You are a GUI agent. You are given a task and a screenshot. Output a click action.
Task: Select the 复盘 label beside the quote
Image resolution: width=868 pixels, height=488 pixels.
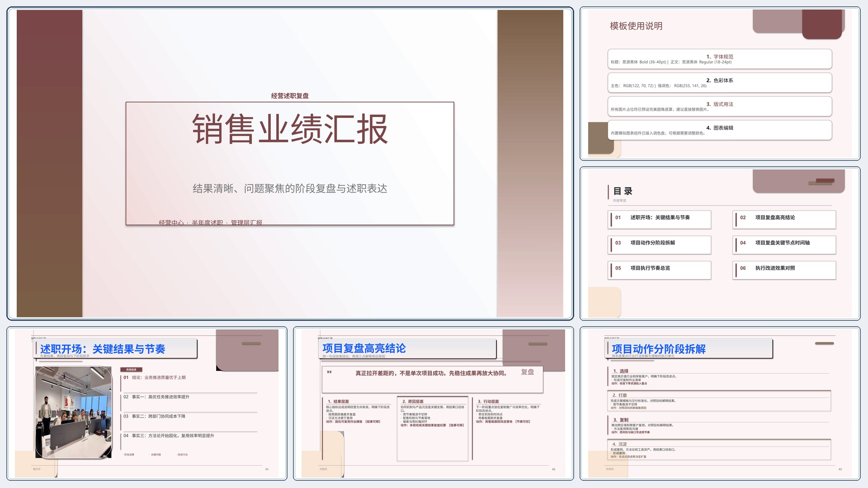coord(528,372)
